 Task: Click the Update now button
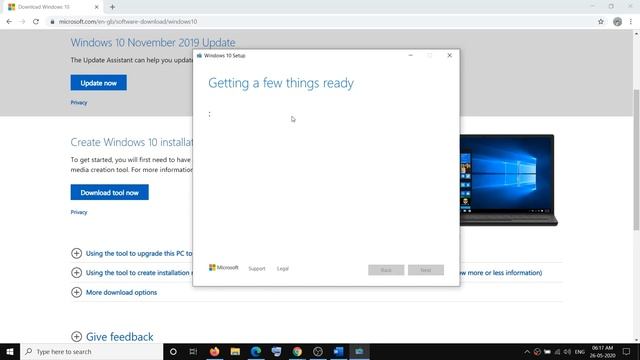(98, 83)
